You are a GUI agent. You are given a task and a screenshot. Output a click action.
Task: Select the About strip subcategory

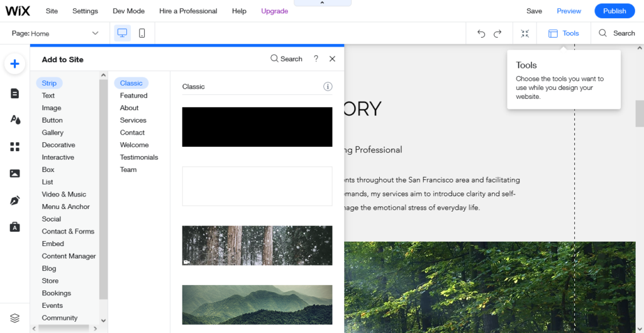point(129,108)
